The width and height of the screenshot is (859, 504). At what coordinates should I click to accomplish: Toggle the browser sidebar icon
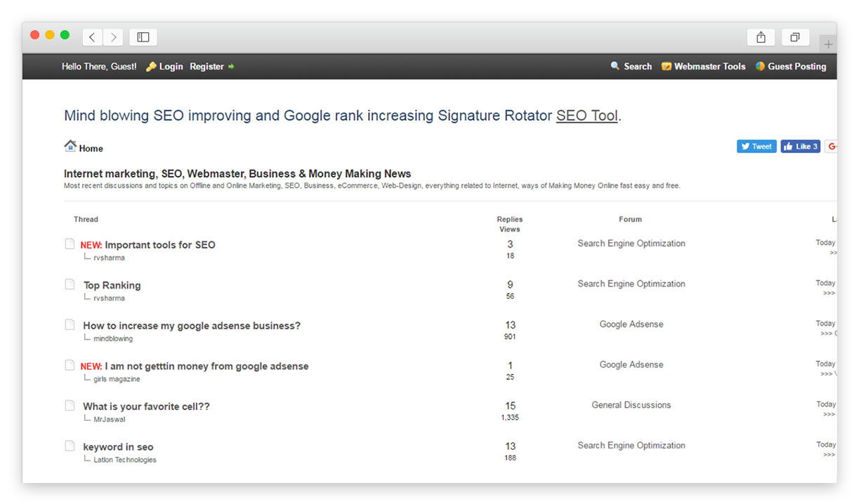tap(143, 37)
